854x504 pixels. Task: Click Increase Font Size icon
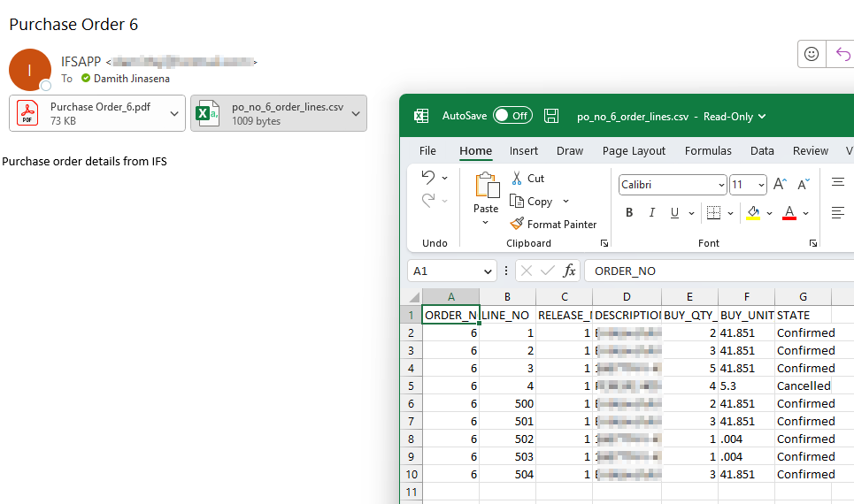[x=780, y=185]
